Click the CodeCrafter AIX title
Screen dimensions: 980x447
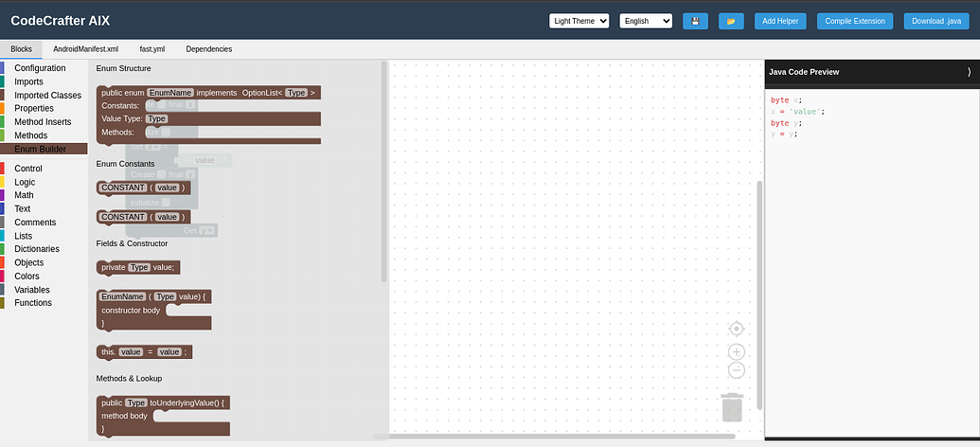[x=61, y=21]
